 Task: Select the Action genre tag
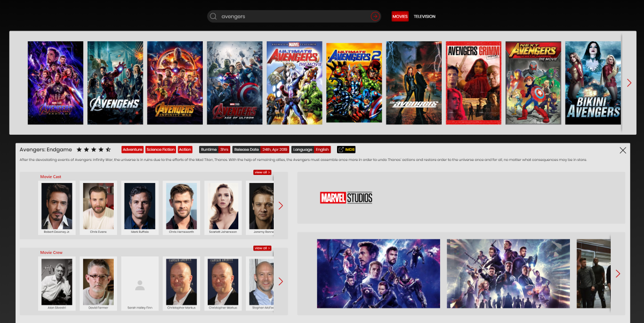[x=185, y=150]
